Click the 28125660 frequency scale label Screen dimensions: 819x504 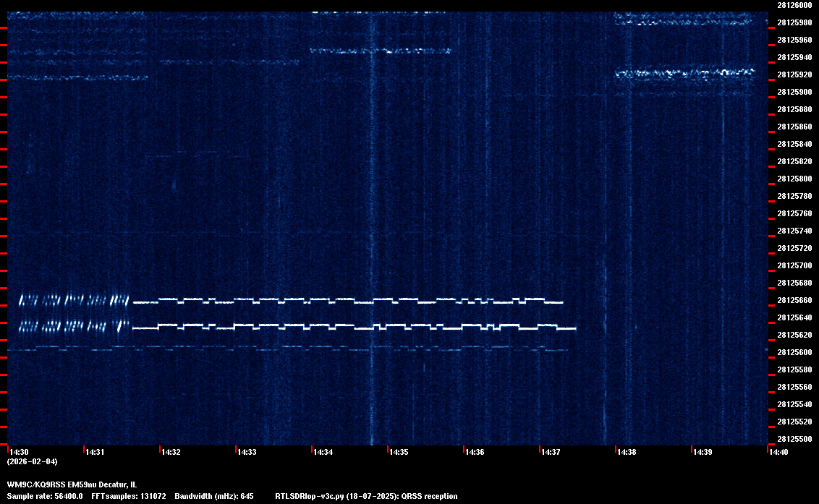794,300
